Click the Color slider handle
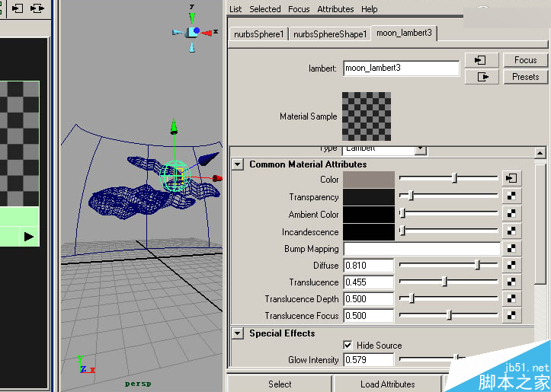 pos(454,178)
